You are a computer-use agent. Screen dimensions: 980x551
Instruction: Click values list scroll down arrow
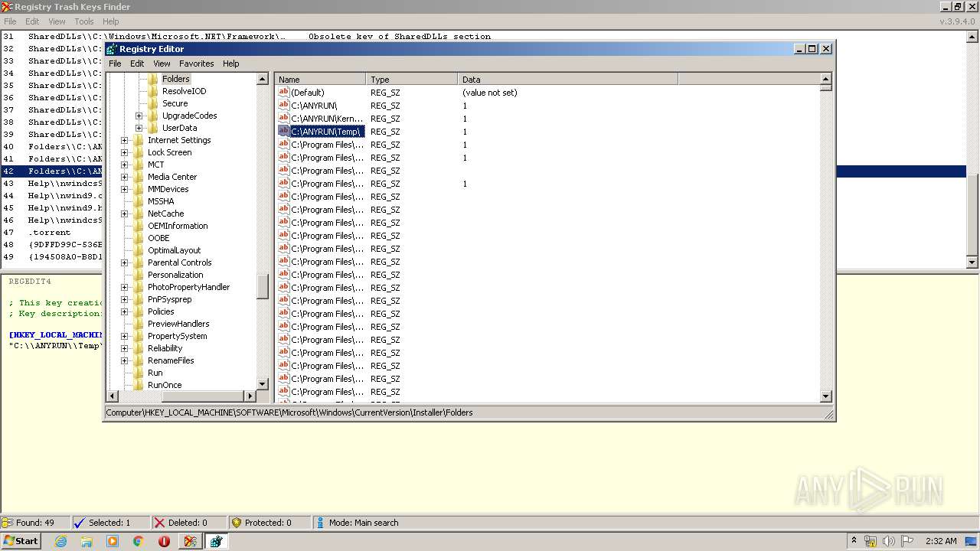826,396
